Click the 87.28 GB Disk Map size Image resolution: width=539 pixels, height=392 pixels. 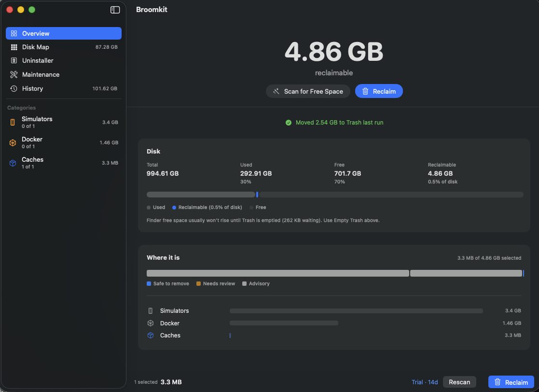point(107,47)
